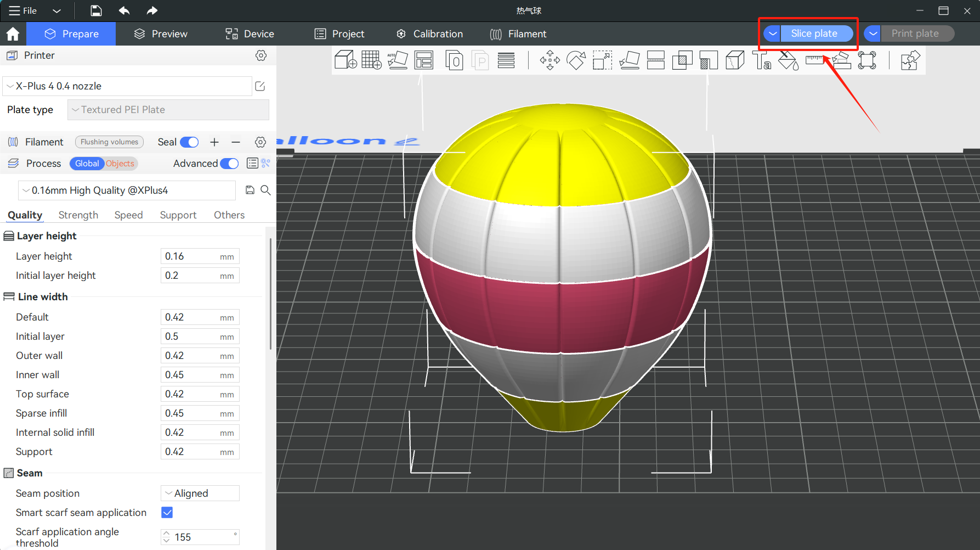Image resolution: width=980 pixels, height=550 pixels.
Task: Open the Mesh boolean tool
Action: [x=682, y=60]
